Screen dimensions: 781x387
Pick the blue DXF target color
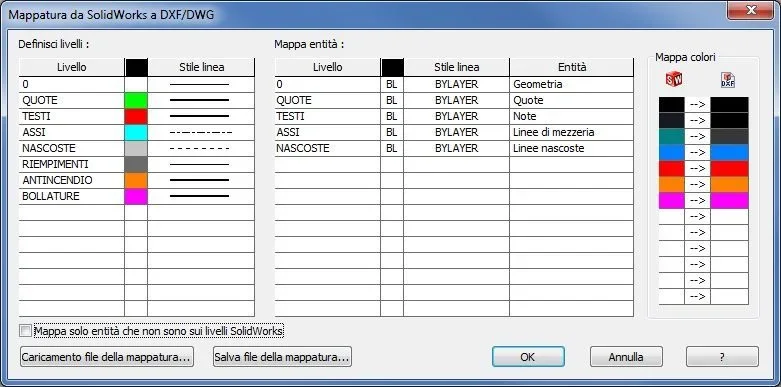pos(729,152)
